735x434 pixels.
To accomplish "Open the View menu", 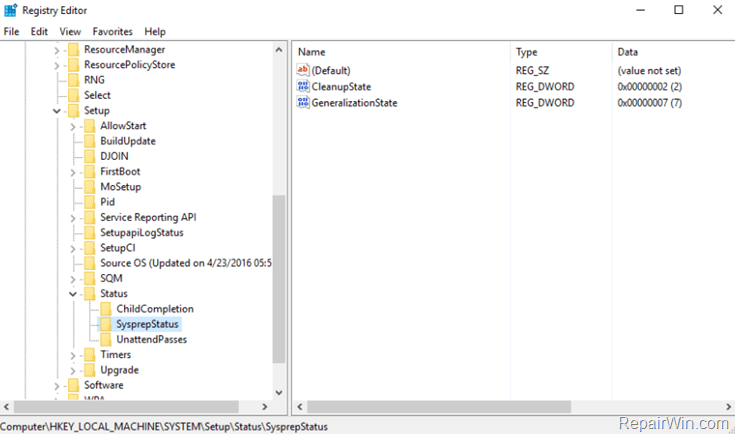I will (70, 31).
